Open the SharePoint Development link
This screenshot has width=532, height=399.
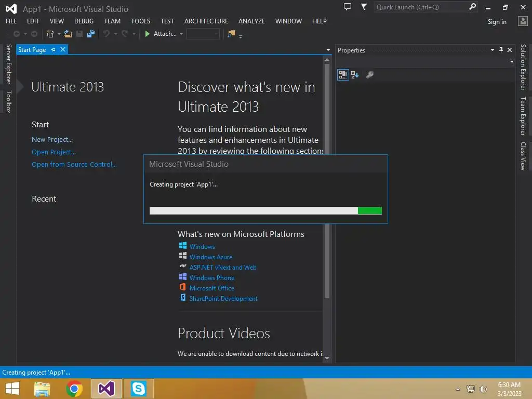(x=223, y=299)
